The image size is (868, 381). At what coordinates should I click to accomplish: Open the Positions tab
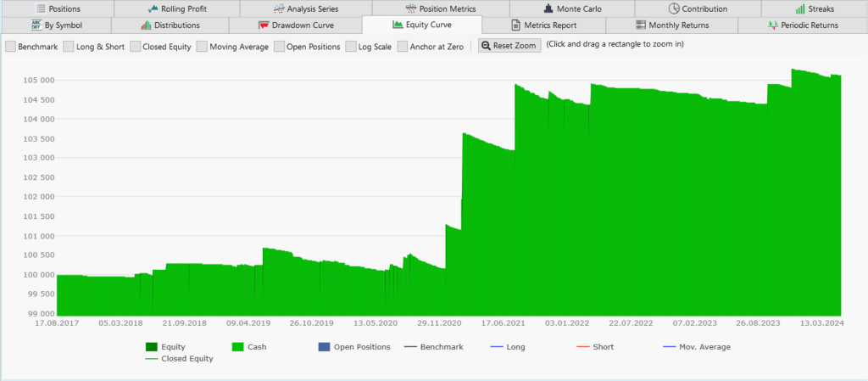click(57, 8)
